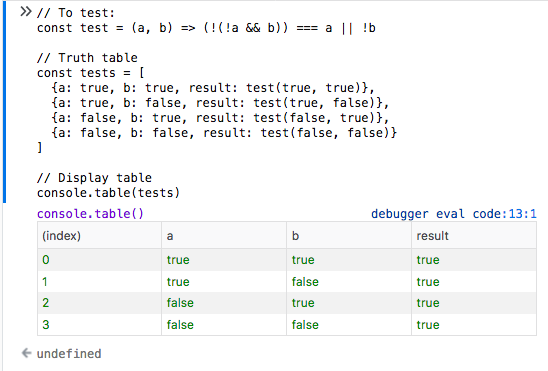Click the '// Display table' comment line
The width and height of the screenshot is (548, 371).
point(94,178)
